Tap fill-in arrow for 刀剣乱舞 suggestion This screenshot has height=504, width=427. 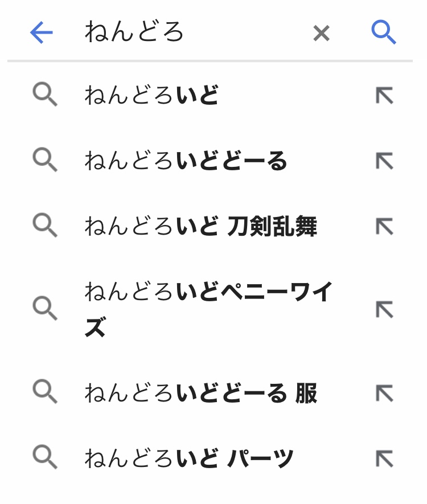(384, 227)
